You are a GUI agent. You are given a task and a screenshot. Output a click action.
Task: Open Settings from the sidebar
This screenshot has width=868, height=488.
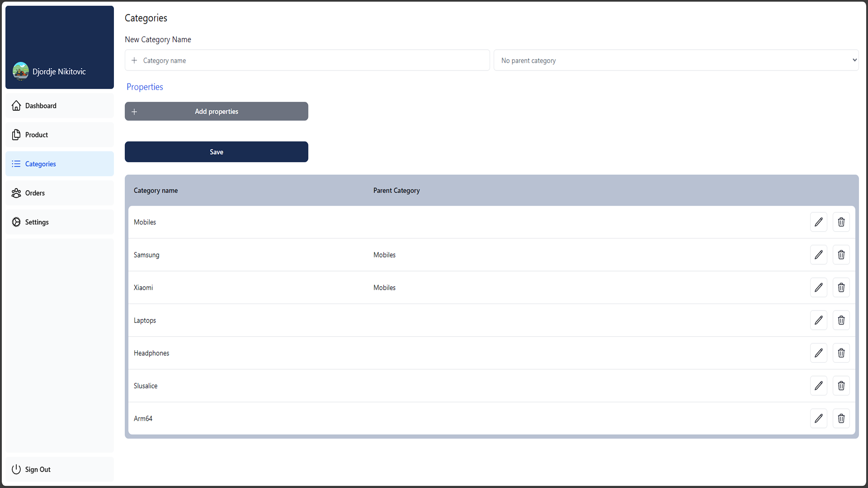point(37,222)
